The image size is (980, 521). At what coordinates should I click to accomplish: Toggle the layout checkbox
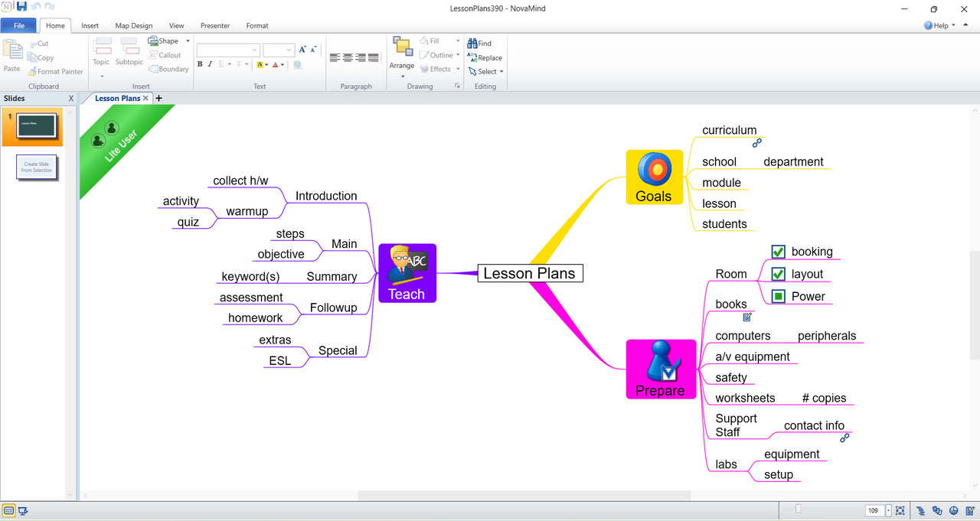(779, 274)
